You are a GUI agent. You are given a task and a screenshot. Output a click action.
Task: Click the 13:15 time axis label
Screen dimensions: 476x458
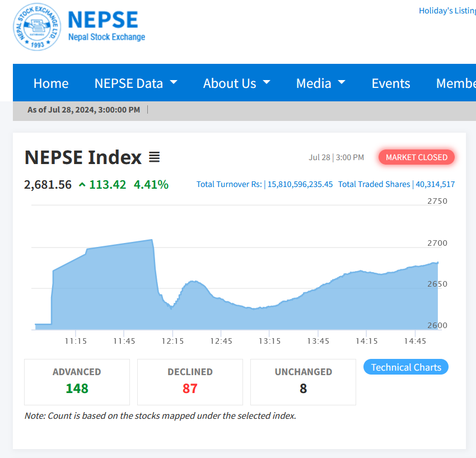click(269, 341)
